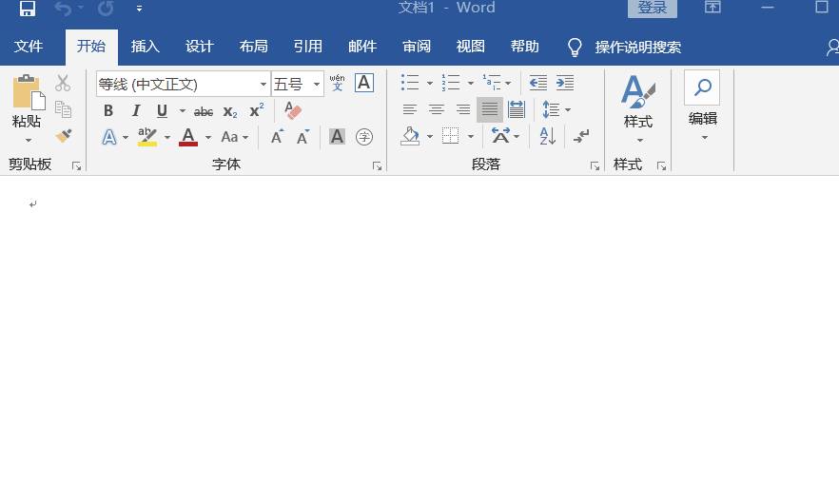
Task: Clear all formatting with the eraser icon
Action: pyautogui.click(x=293, y=110)
